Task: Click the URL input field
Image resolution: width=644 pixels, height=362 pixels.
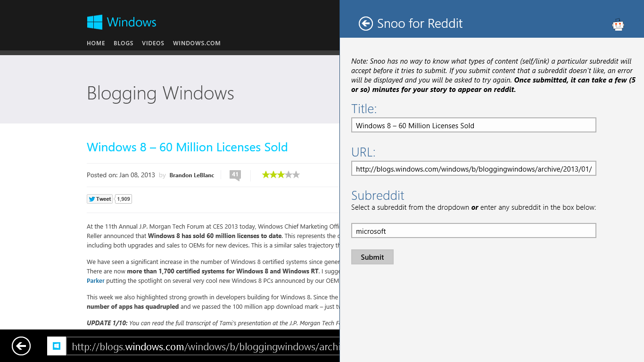Action: [x=474, y=168]
